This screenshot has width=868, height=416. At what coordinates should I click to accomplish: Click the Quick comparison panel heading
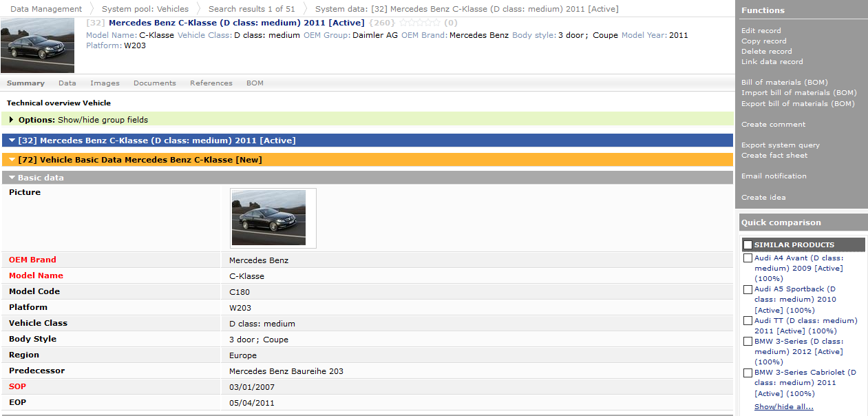[x=781, y=222]
